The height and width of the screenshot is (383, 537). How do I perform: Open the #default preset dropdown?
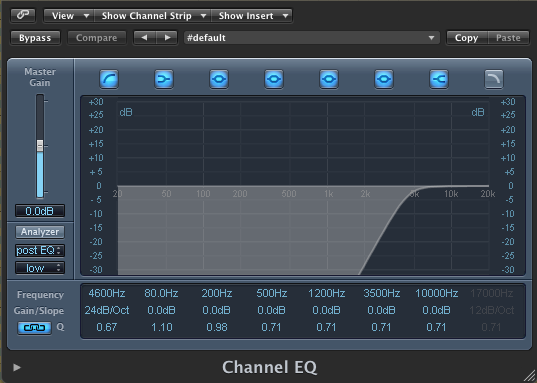311,38
